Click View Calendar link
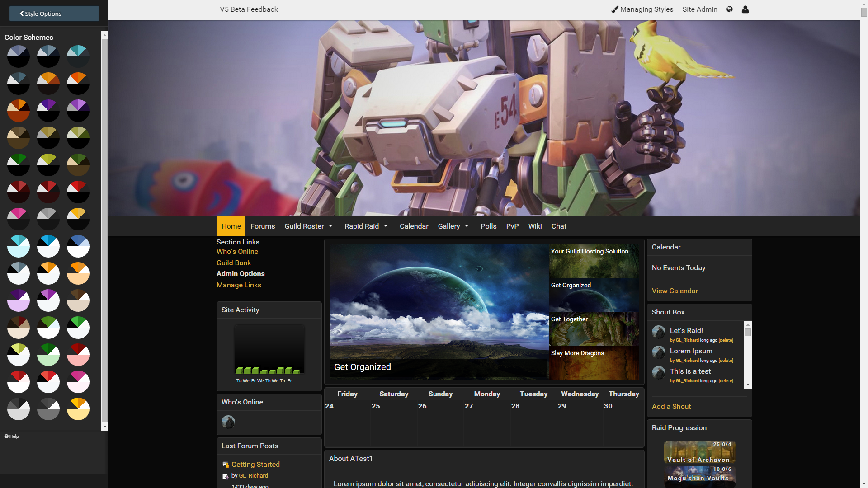Screen dimensions: 868x488 [675, 291]
